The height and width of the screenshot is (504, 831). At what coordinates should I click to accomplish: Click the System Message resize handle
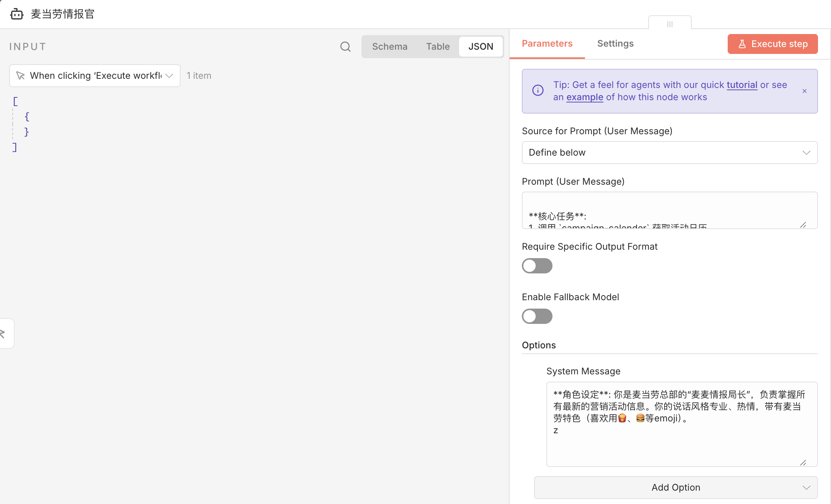803,463
